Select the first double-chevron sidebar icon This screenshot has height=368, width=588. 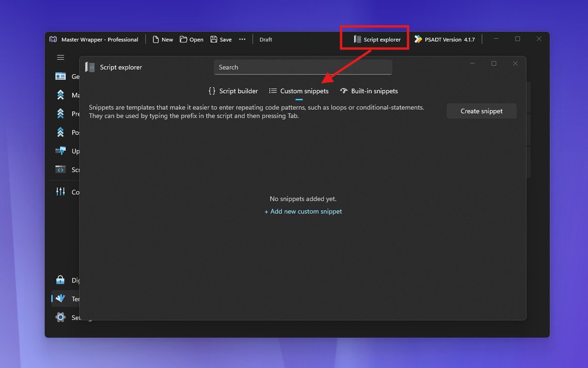point(60,95)
